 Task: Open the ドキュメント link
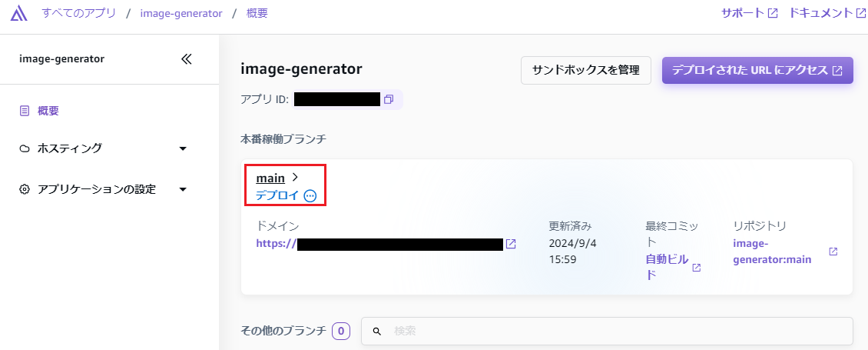(x=827, y=13)
